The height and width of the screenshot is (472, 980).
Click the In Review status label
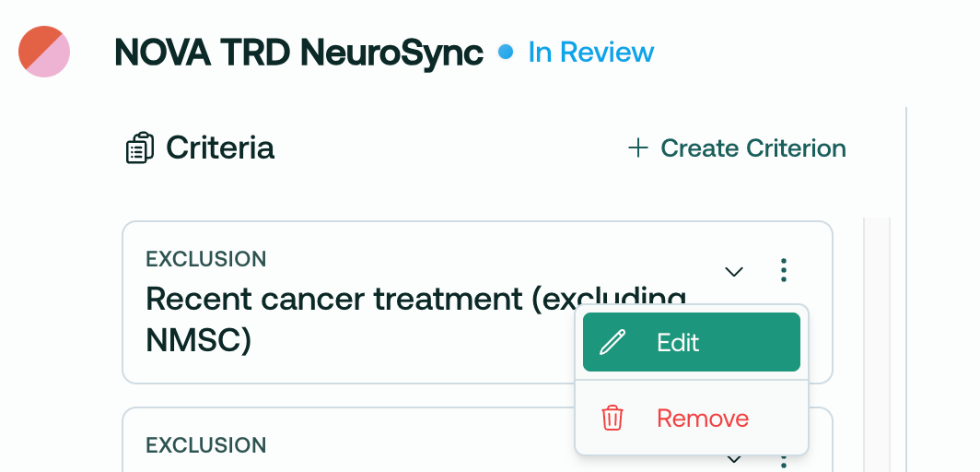pos(590,53)
